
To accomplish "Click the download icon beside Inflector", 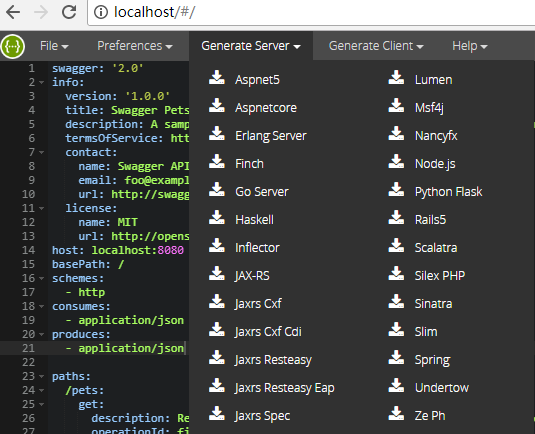I will 217,245.
